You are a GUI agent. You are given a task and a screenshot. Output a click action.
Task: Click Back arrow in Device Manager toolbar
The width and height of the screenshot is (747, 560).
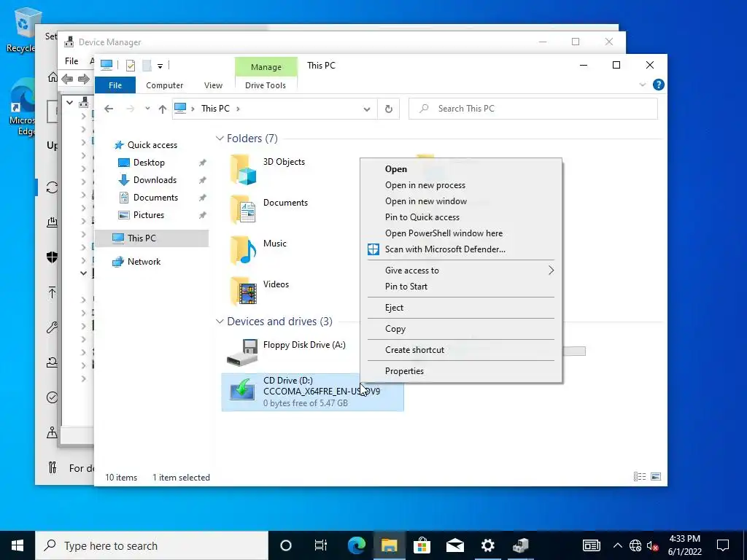point(67,79)
